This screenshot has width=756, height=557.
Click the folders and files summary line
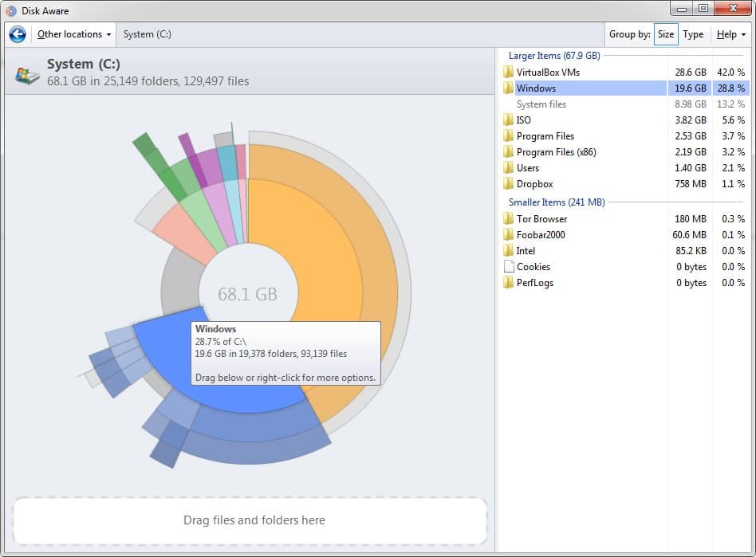(x=148, y=81)
